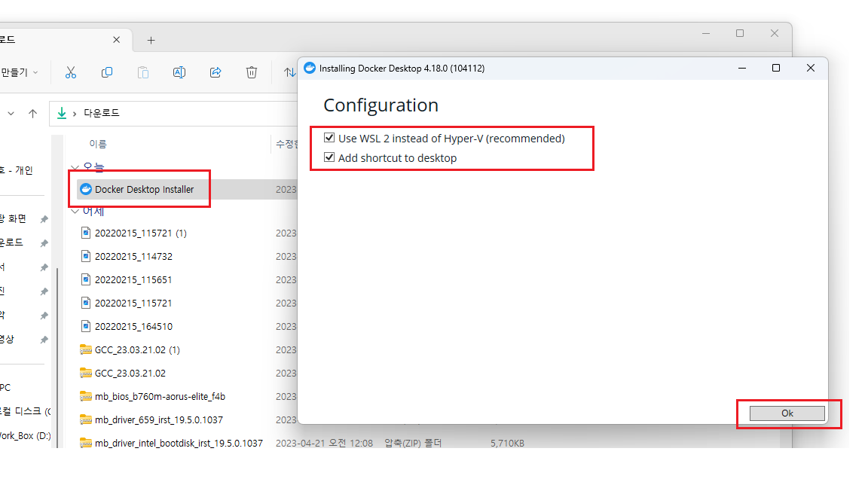Select file 20220215_164510
Screen dimensions: 868x488
coord(133,326)
